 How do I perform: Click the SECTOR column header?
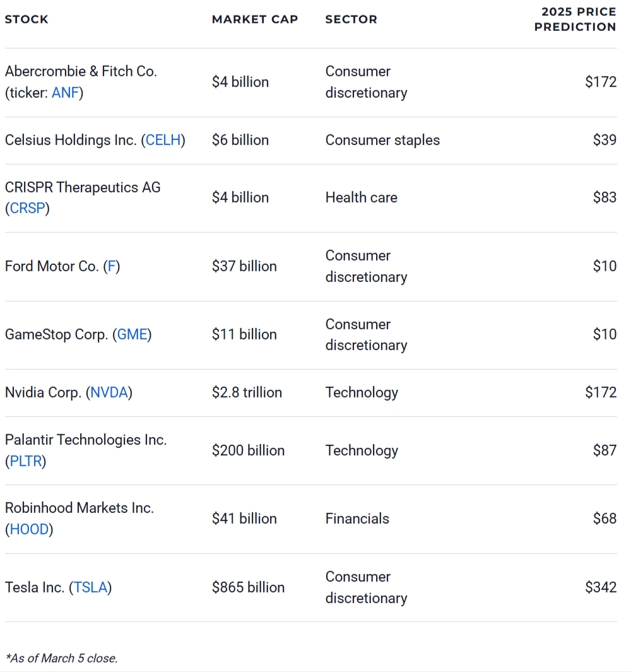[351, 20]
